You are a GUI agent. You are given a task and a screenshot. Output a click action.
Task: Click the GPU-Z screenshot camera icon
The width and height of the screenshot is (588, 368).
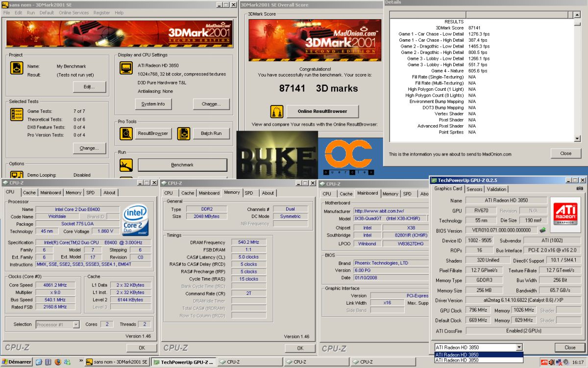tap(580, 188)
